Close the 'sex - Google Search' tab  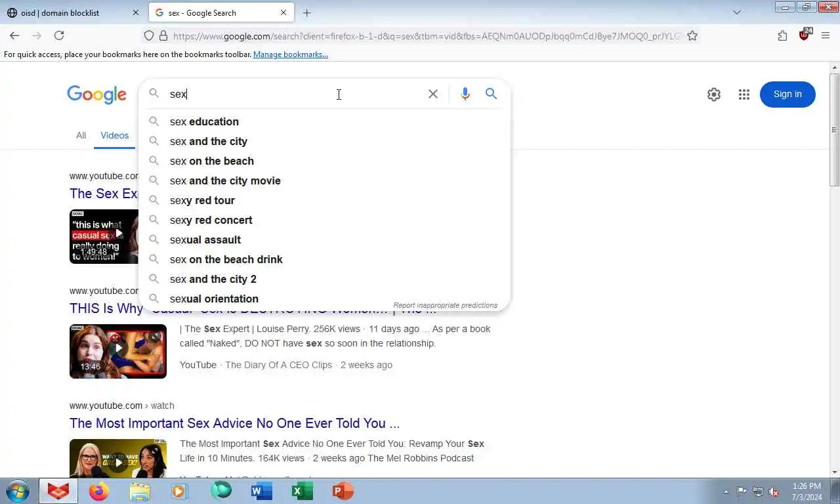point(283,12)
